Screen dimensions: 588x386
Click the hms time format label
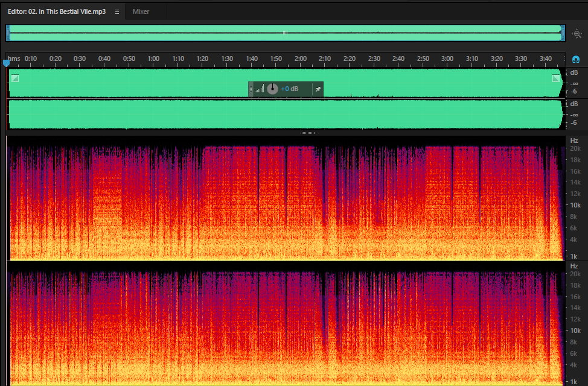point(14,59)
